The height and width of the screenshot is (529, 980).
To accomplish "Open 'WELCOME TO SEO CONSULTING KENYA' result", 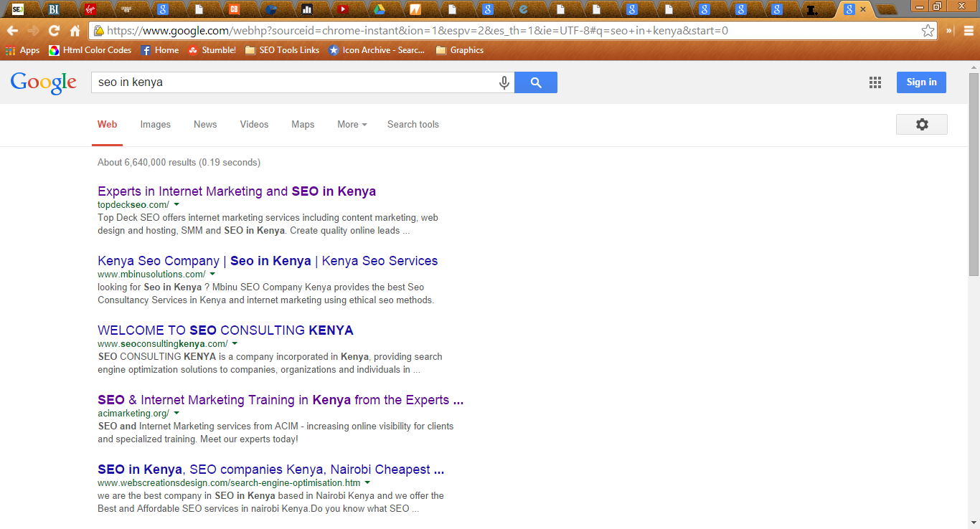I will [225, 330].
